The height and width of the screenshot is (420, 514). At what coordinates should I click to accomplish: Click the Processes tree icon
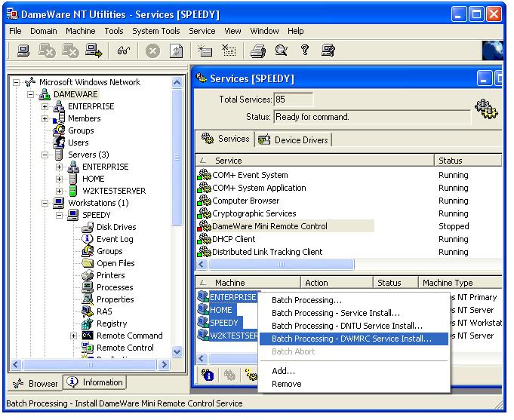[88, 287]
